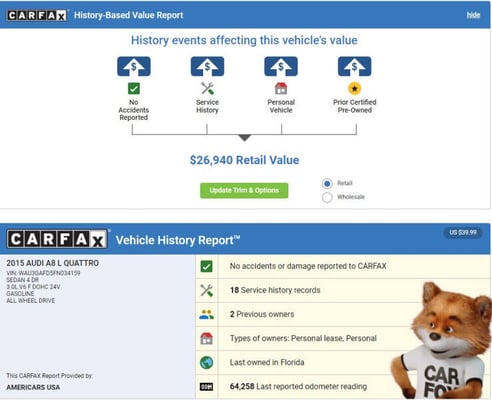Click the hide link in Value Report header
Image resolution: width=492 pixels, height=400 pixels.
473,15
